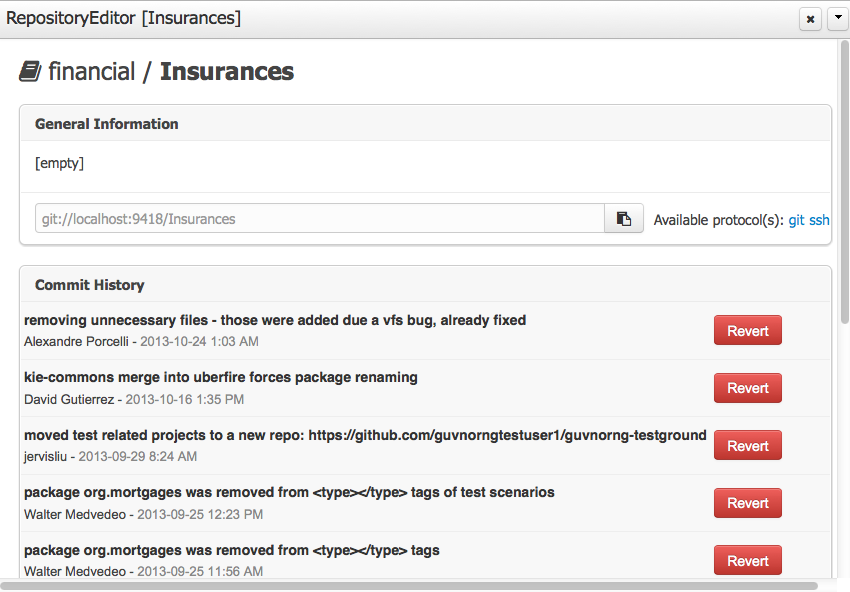The image size is (850, 592).
Task: Revert the "moved test related projects" commit
Action: [x=747, y=446]
